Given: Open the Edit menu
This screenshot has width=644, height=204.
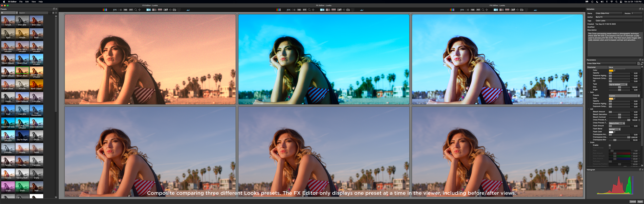Looking at the screenshot, I should click(27, 2).
